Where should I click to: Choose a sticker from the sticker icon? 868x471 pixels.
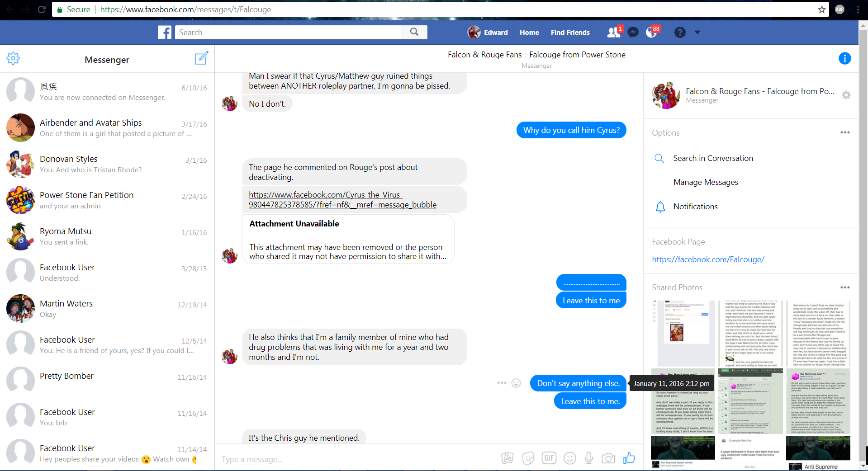tap(528, 458)
